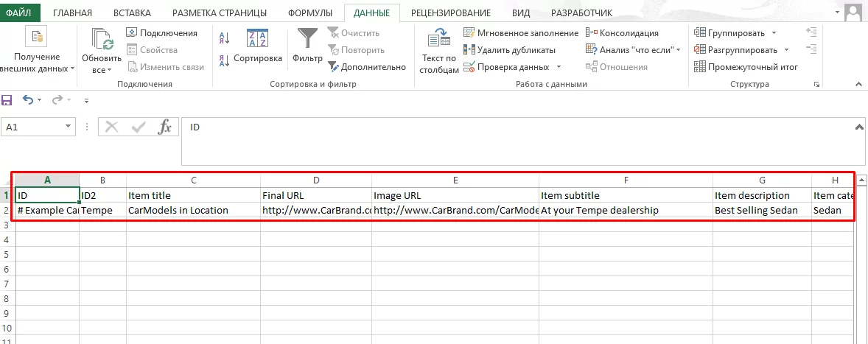This screenshot has width=868, height=344.
Task: Click Удалить дубликаты
Action: 509,50
